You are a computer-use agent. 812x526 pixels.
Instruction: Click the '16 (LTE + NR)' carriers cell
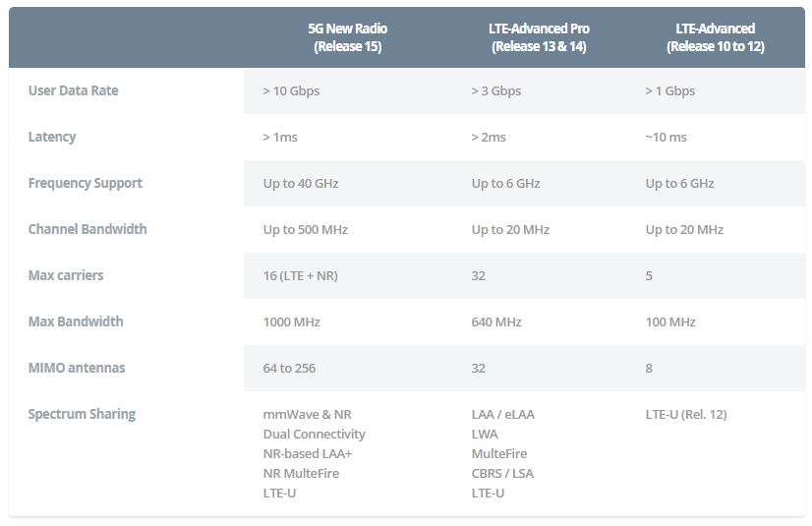point(300,275)
